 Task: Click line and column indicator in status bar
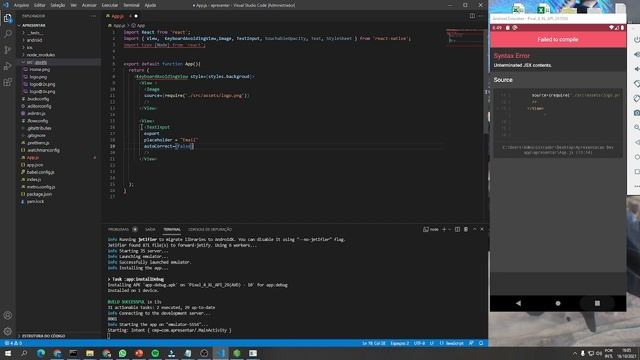click(x=374, y=343)
